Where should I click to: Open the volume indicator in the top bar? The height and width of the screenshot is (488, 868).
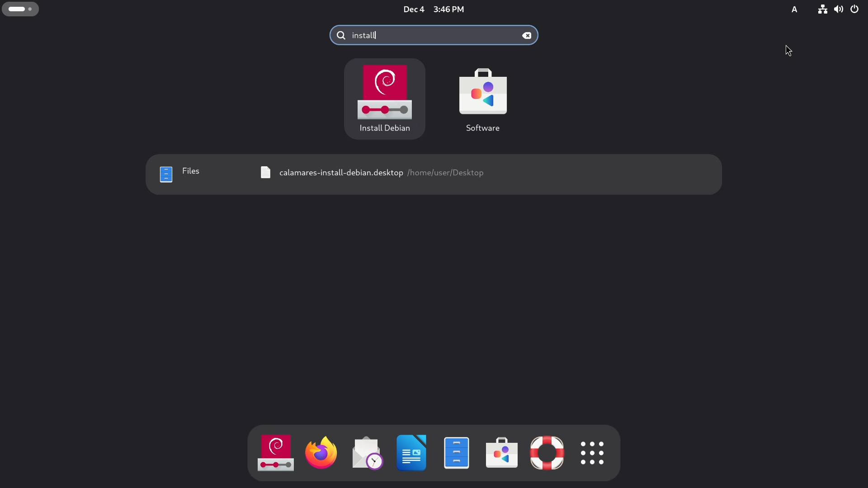point(839,9)
